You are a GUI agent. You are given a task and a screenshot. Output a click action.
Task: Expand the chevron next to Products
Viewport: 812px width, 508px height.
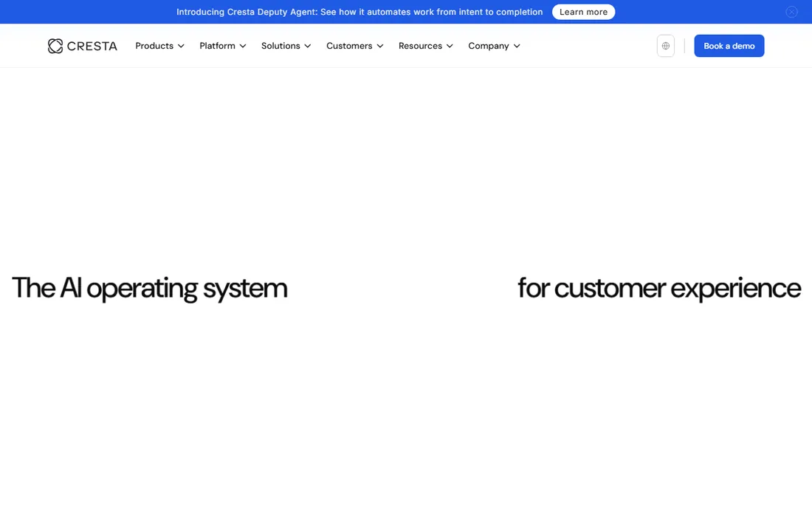click(x=181, y=46)
